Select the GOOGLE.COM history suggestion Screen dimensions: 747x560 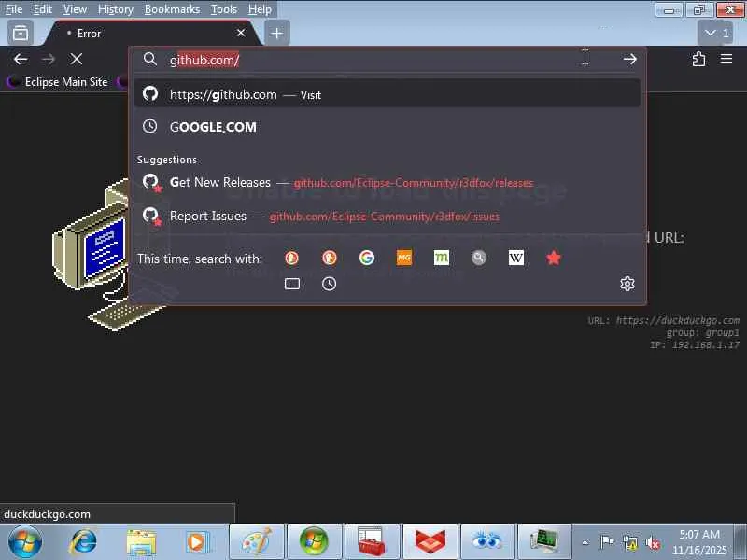point(388,127)
